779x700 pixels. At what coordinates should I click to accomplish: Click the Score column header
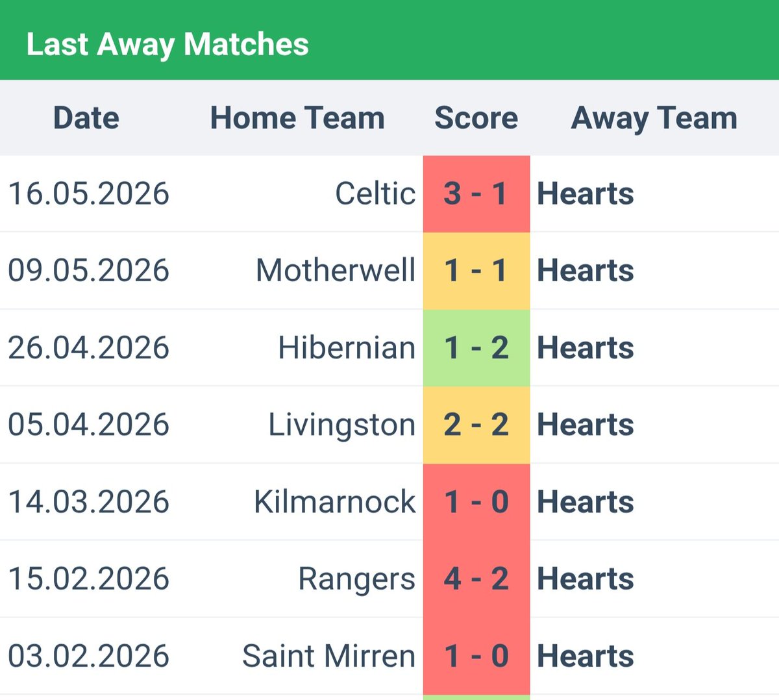coord(476,118)
